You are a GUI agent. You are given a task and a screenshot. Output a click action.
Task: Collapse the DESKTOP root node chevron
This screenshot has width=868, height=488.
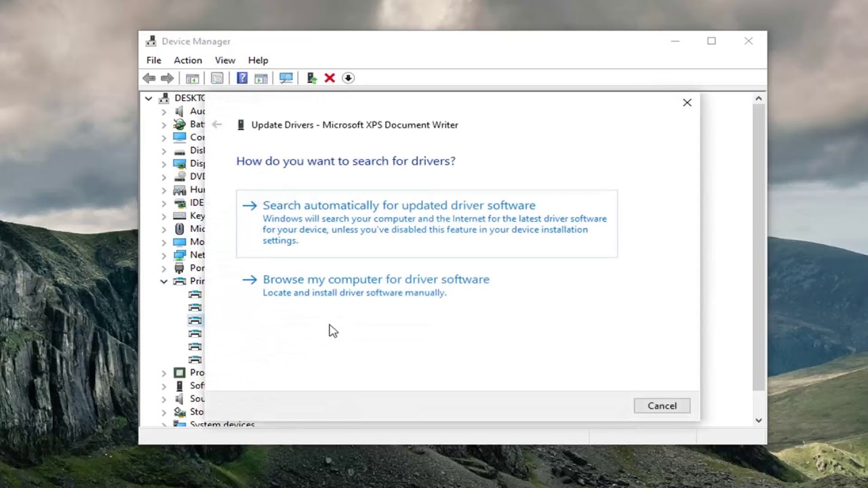click(148, 98)
